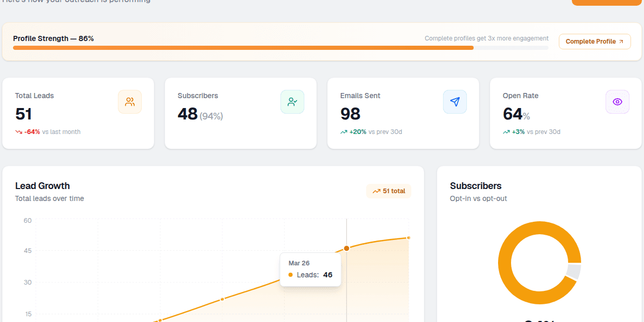Screen dimensions: 644x322
Task: Click the -64% change figure
Action: coord(32,132)
